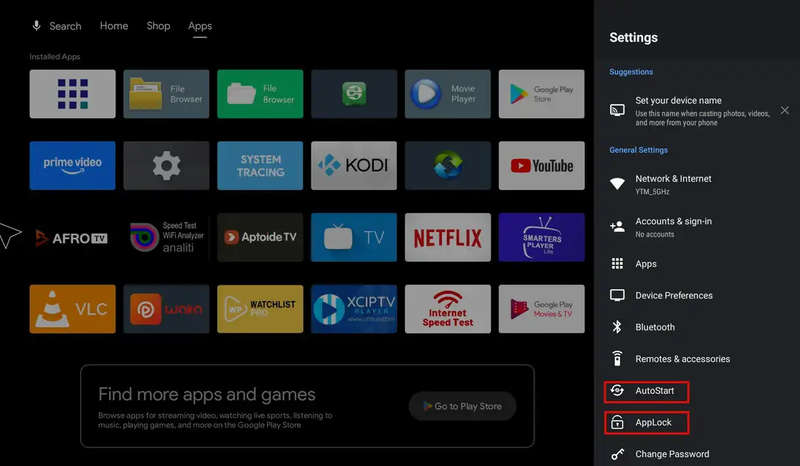The height and width of the screenshot is (466, 800).
Task: Open the green globe browser app tile
Action: coord(354,94)
